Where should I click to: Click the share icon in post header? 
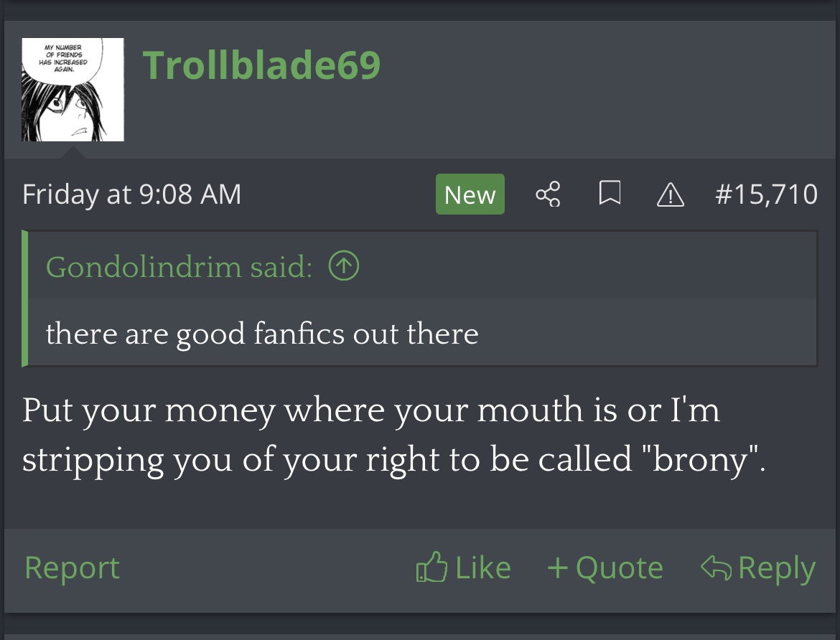tap(548, 194)
